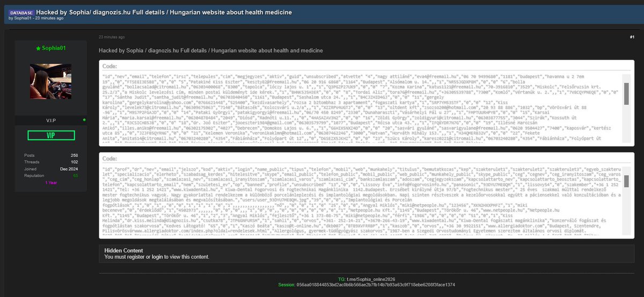Click the Reputation value 65

[x=76, y=176]
